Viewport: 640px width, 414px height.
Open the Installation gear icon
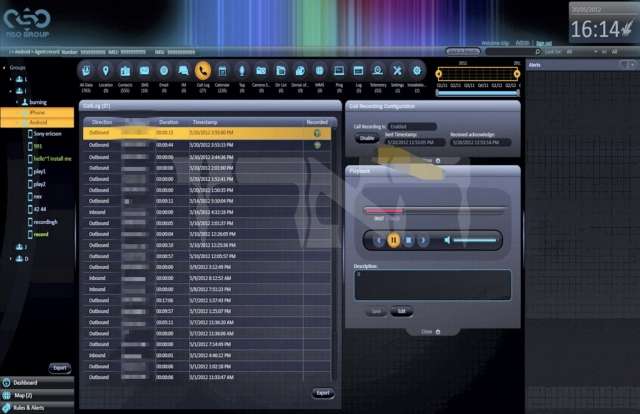pyautogui.click(x=416, y=71)
